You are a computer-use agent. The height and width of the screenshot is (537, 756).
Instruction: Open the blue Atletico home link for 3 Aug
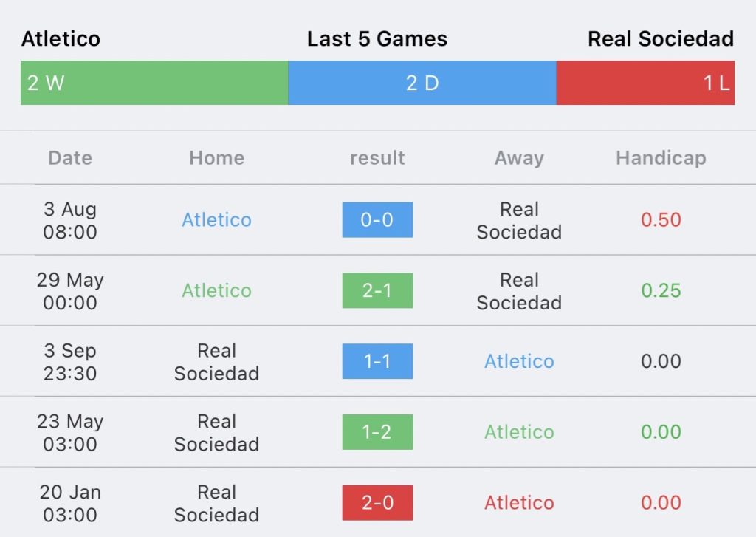[216, 219]
